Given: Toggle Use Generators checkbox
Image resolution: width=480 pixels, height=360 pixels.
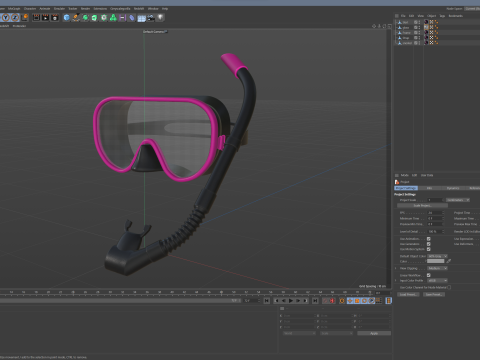Looking at the screenshot, I should (x=429, y=244).
